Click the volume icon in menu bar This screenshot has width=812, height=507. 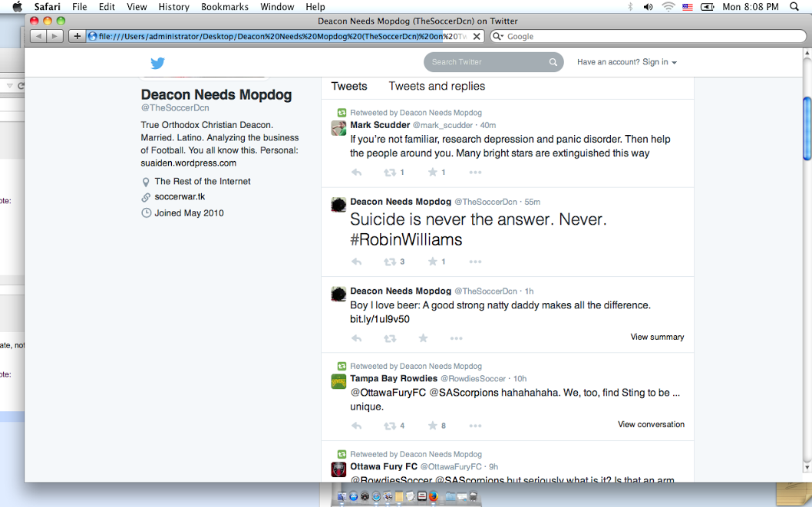(x=648, y=7)
